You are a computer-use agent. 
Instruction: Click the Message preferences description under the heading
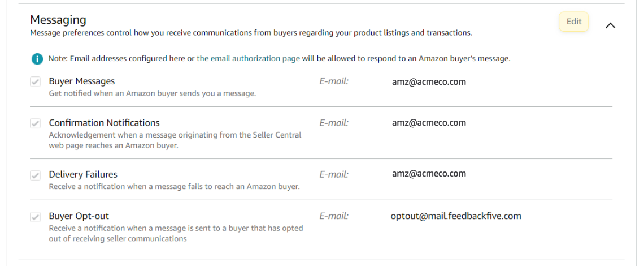tap(251, 33)
